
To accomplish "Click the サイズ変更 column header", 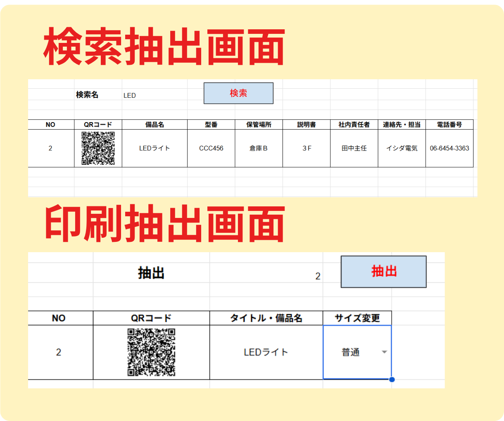I will point(357,318).
